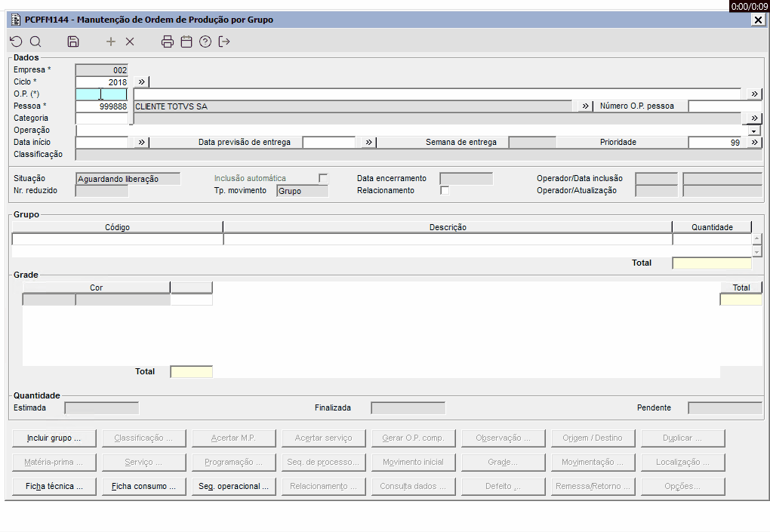770x532 pixels.
Task: Open lookup beside Prioridade field
Action: click(754, 143)
